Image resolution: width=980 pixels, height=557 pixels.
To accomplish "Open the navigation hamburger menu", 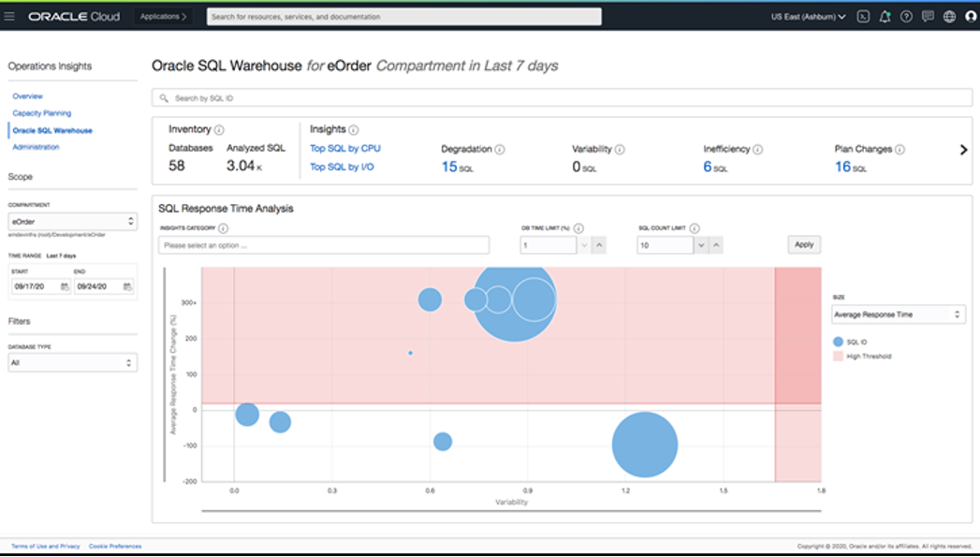I will [x=11, y=15].
